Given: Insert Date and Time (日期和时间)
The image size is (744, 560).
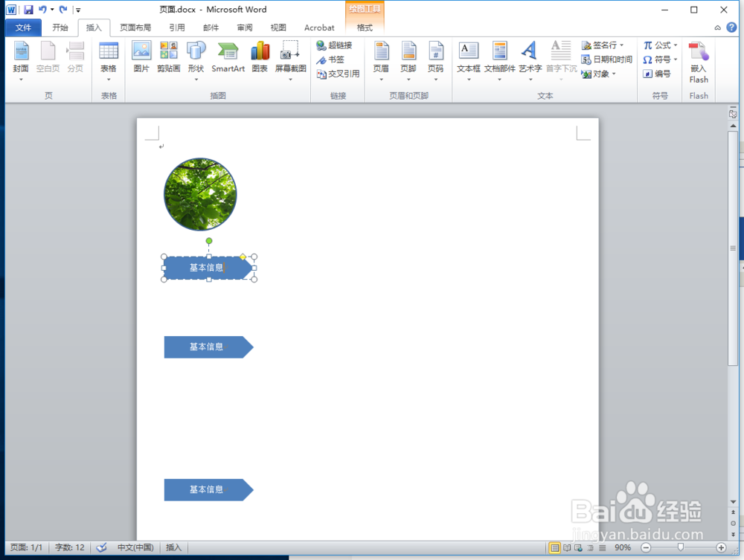Looking at the screenshot, I should tap(607, 59).
